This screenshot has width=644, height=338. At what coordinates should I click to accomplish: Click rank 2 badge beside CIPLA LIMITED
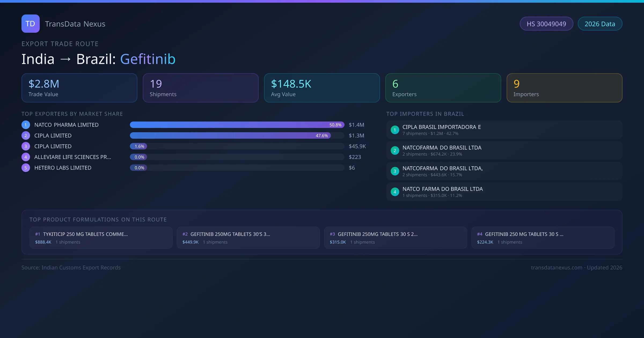[26, 135]
